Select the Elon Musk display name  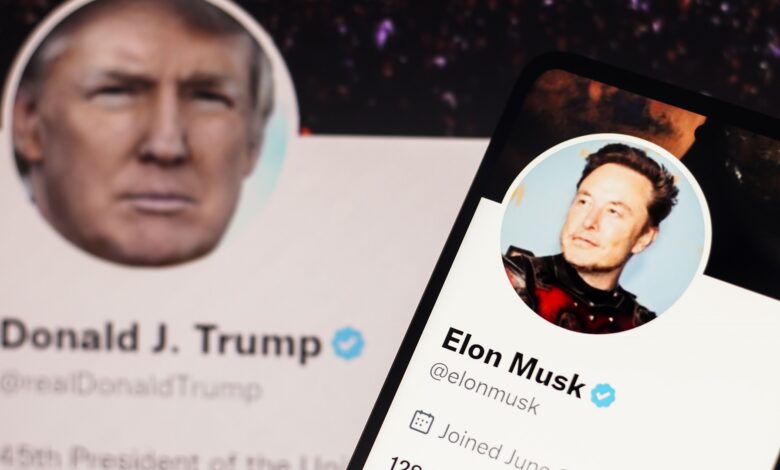coord(512,362)
